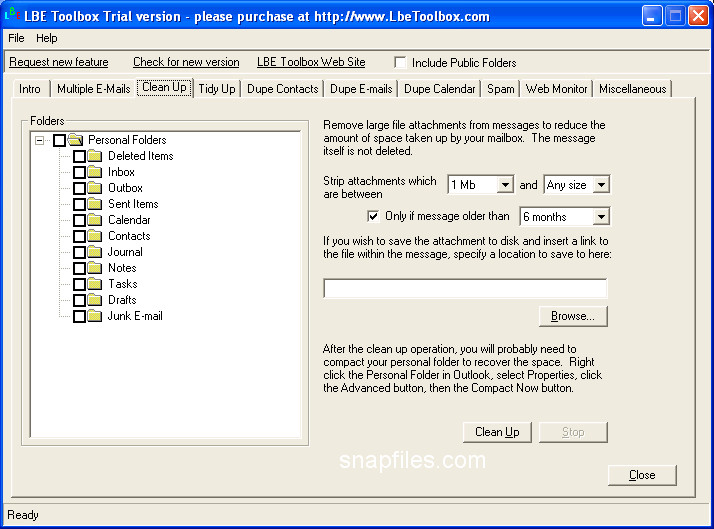Select the Clean Up tab
The image size is (714, 529).
164,87
